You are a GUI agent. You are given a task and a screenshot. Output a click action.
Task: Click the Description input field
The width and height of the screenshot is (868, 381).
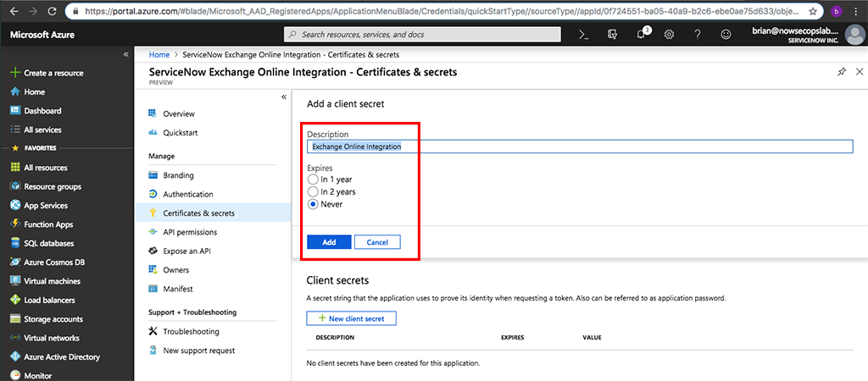point(580,146)
